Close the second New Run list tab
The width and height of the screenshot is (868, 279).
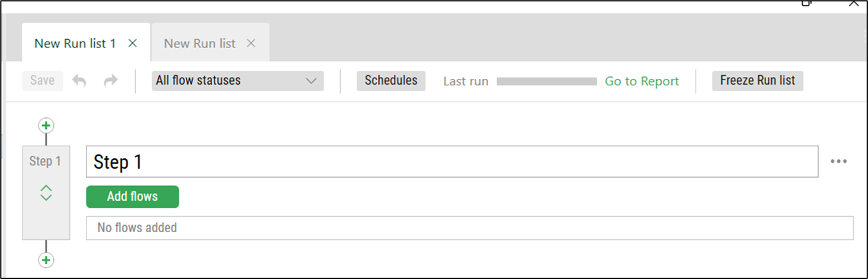[x=251, y=43]
